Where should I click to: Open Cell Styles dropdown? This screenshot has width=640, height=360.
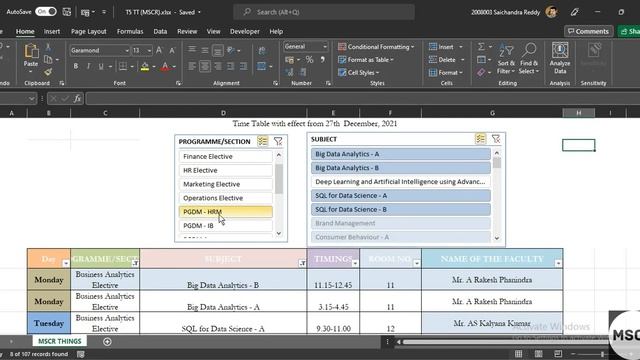point(358,73)
